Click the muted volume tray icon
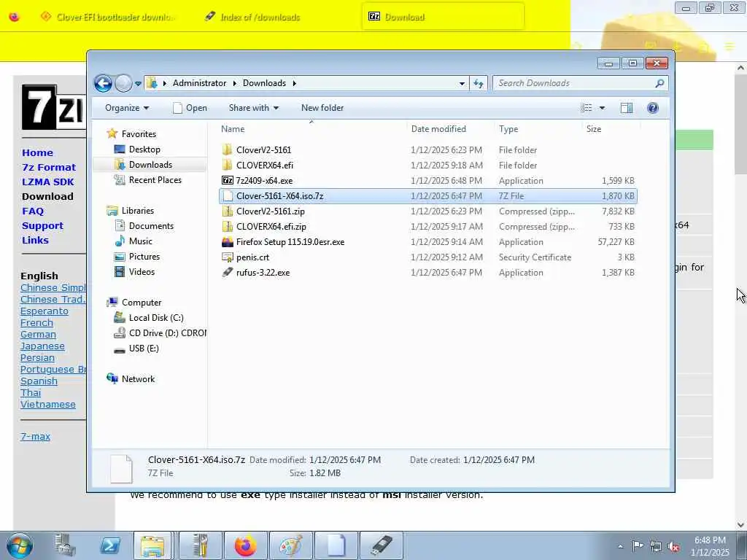Viewport: 747px width, 560px height. [x=673, y=547]
